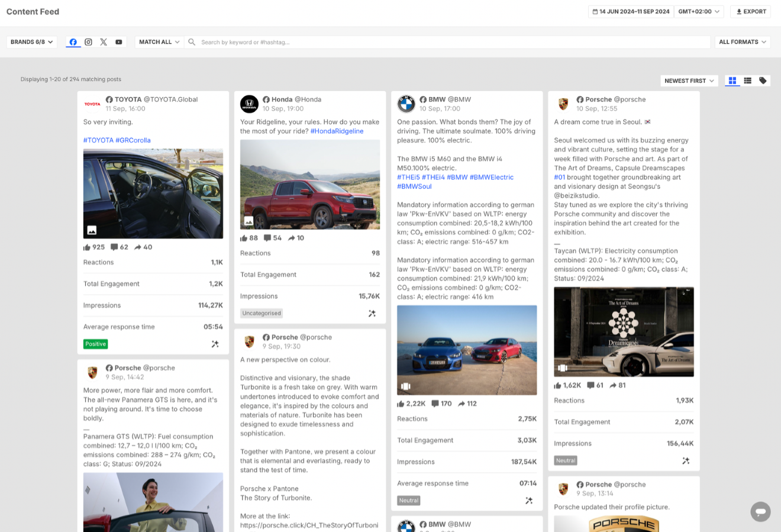This screenshot has width=781, height=532.
Task: Click the likes icon showing 1,62K
Action: 557,385
